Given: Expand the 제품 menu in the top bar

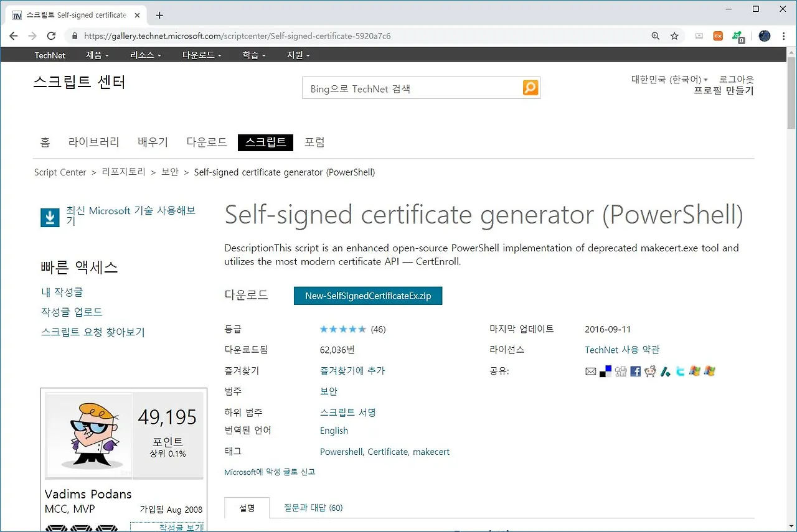Looking at the screenshot, I should point(97,55).
